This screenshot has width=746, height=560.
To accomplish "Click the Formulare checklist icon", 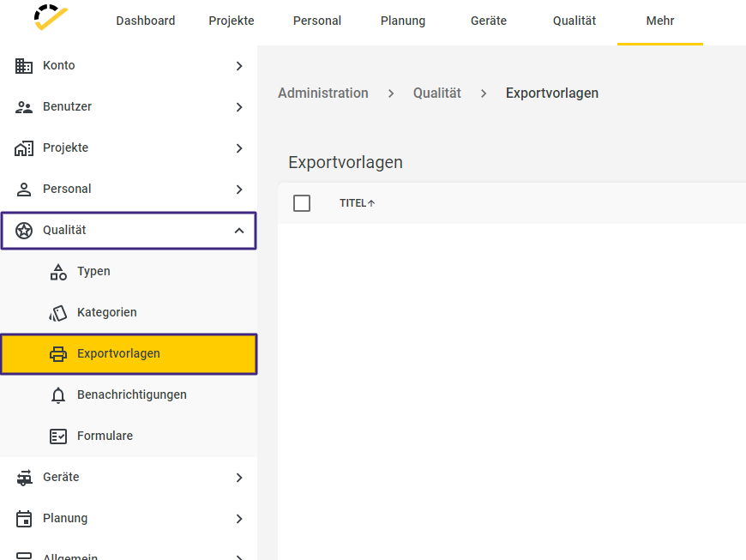I will point(58,437).
